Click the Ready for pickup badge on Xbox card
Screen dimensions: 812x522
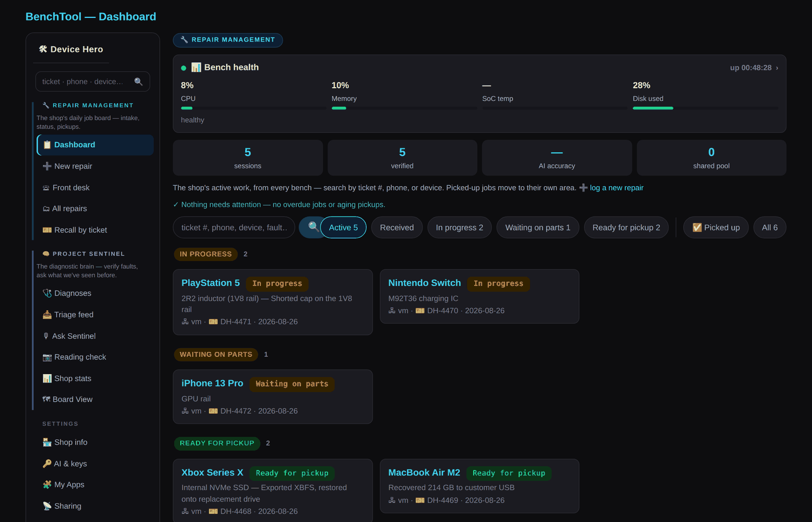coord(292,473)
